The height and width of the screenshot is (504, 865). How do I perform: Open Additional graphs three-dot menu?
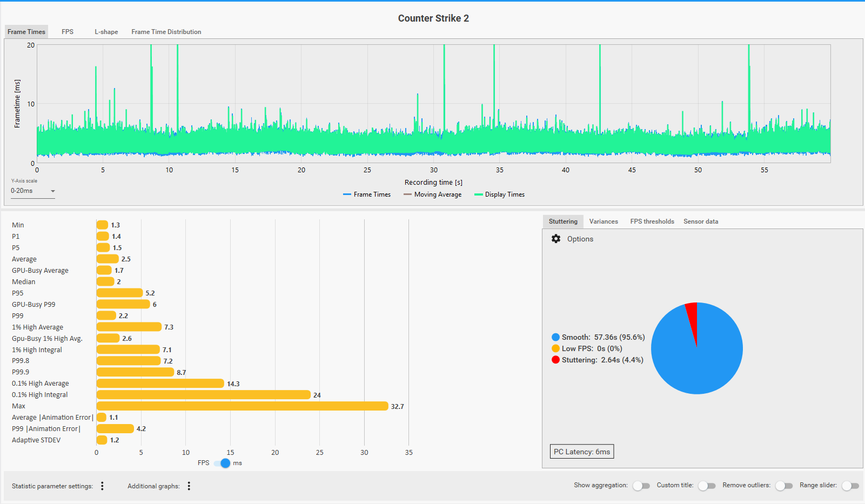pos(189,486)
